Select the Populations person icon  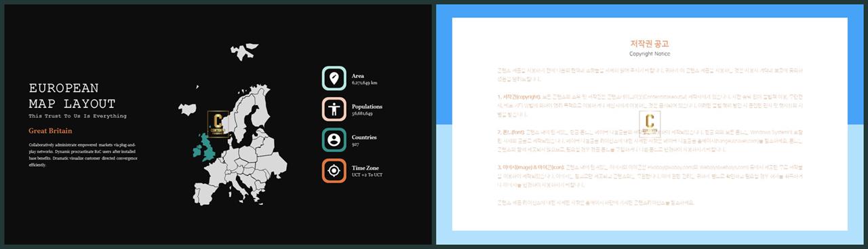[x=334, y=109]
